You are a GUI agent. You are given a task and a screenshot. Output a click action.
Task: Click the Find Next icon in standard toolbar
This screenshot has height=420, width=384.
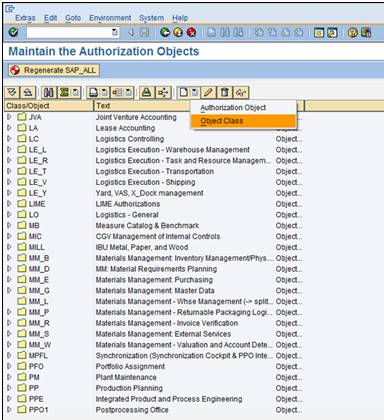pos(238,32)
